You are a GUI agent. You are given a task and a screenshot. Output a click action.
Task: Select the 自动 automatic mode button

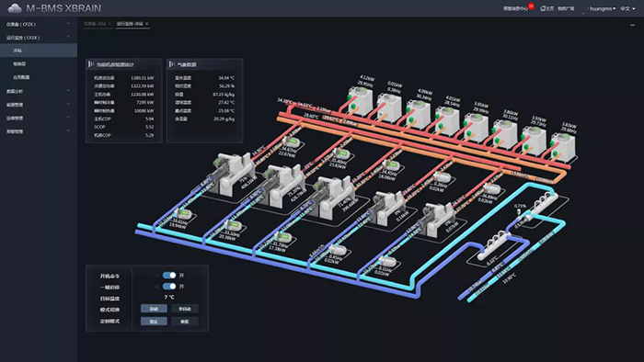154,309
